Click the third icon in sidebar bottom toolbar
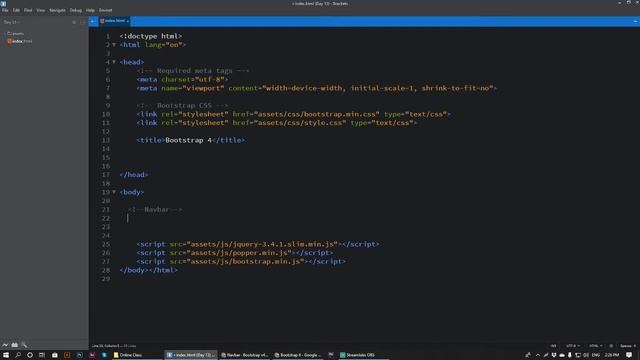The width and height of the screenshot is (640, 360). 24,345
